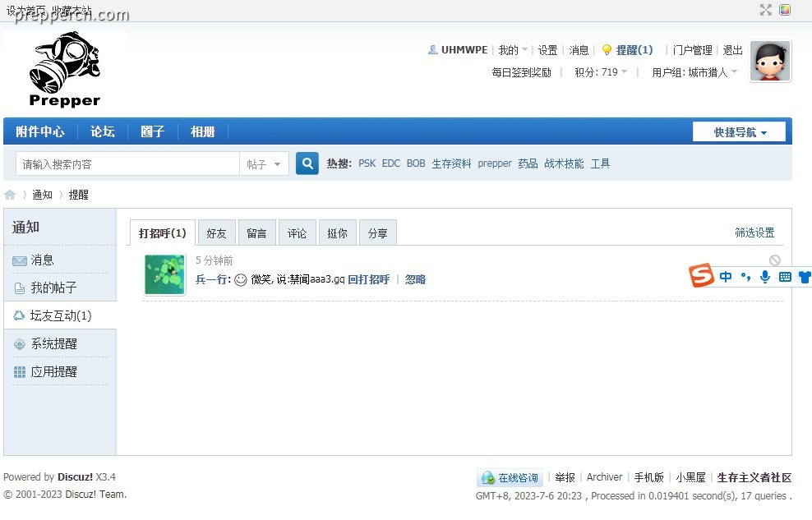This screenshot has width=812, height=520.
Task: Click the user avatar picture at top right
Action: coord(770,61)
